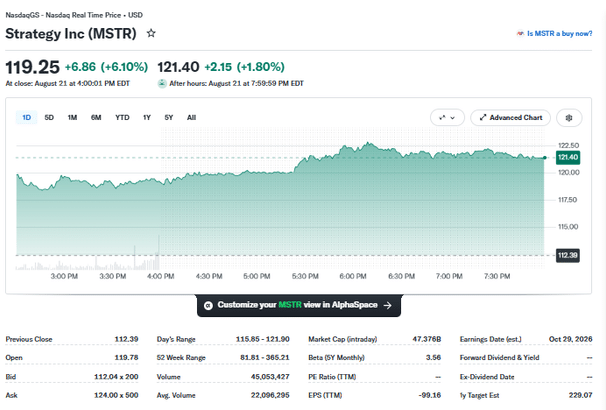This screenshot has width=606, height=410.
Task: Switch chart to 1M range
Action: click(72, 117)
